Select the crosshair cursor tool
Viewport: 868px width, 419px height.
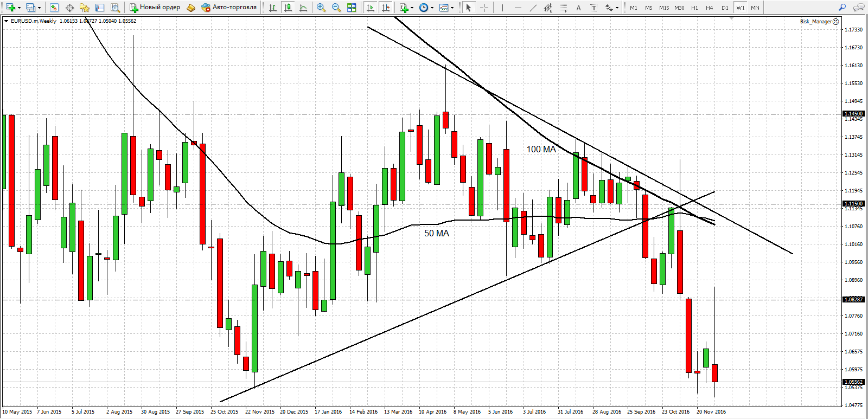pyautogui.click(x=484, y=8)
